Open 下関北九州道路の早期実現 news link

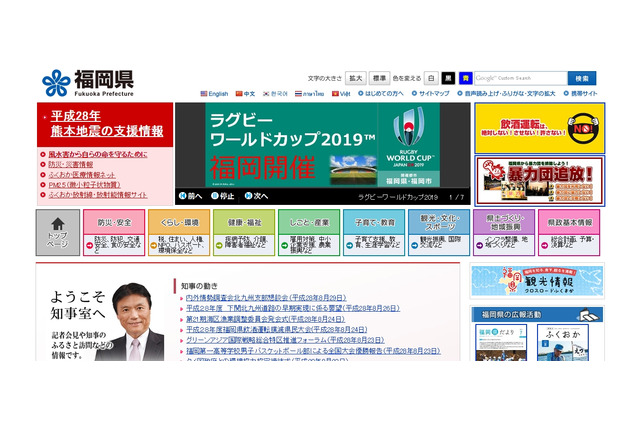pyautogui.click(x=293, y=308)
